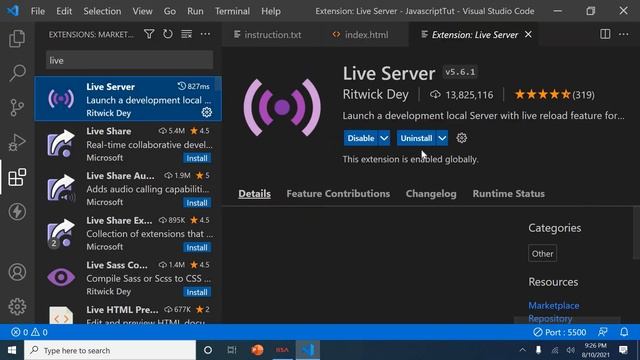Image resolution: width=640 pixels, height=360 pixels.
Task: Select the Runtime Status tab
Action: (509, 193)
